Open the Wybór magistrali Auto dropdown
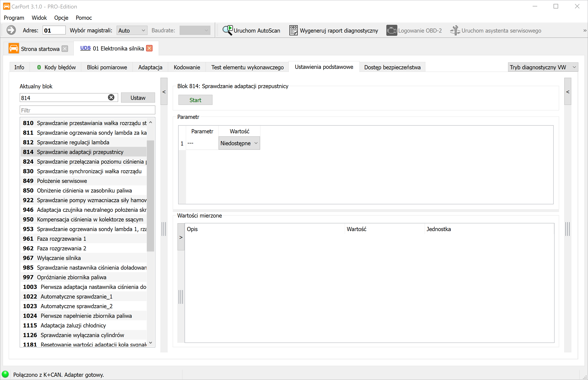This screenshot has height=380, width=588. tap(132, 30)
